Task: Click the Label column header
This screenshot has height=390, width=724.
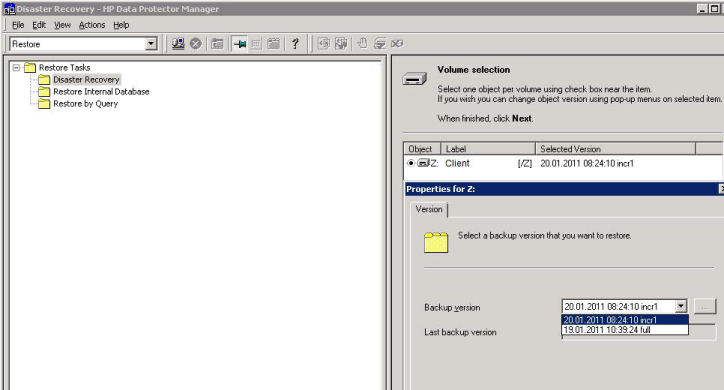Action: 488,149
